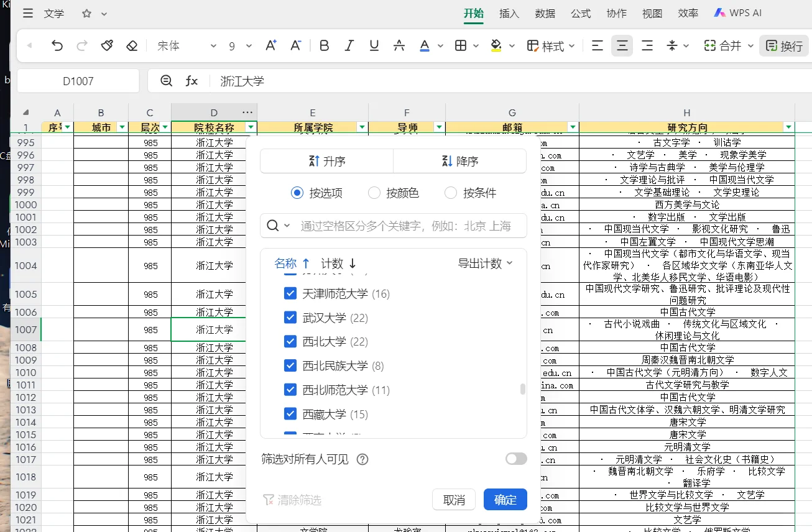This screenshot has height=532, width=812.
Task: Toggle underline formatting
Action: click(374, 45)
